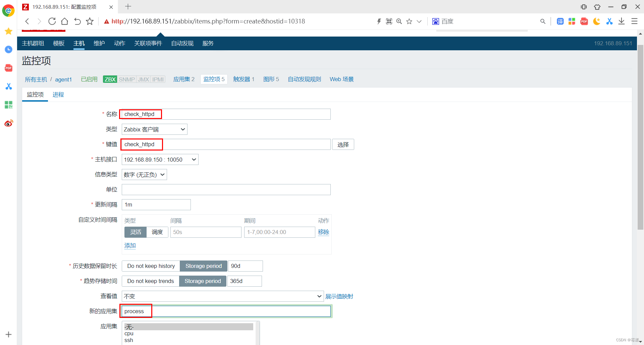The width and height of the screenshot is (644, 345).
Task: Open a new browser tab
Action: (128, 6)
